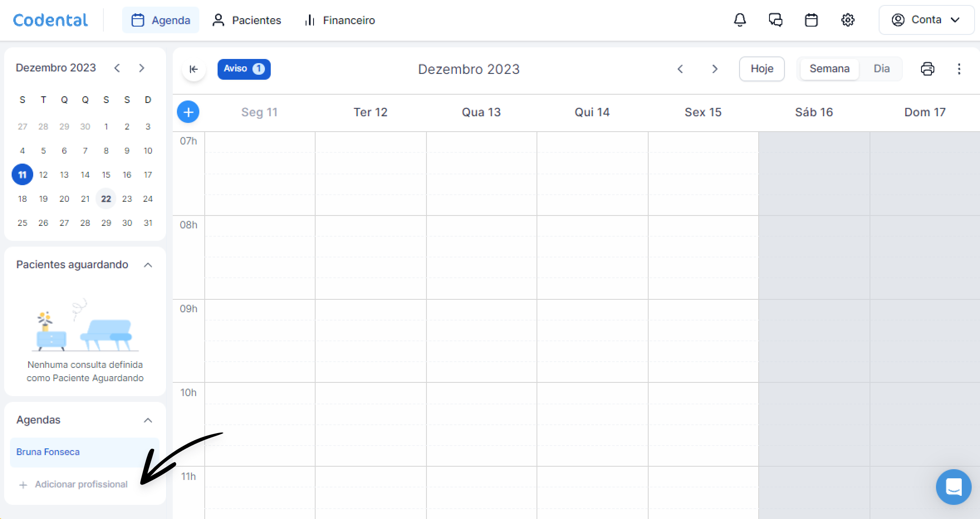Select day 22 in mini calendar
Screen dimensions: 980x519
[x=106, y=199]
